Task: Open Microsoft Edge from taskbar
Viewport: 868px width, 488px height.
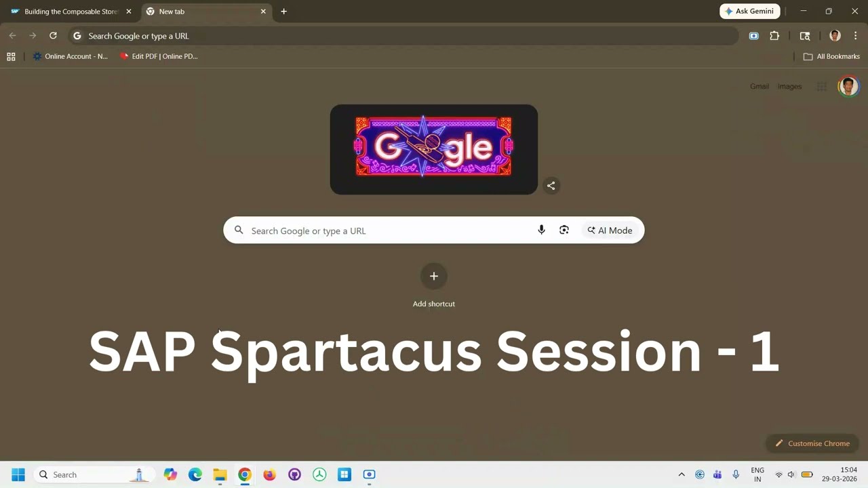Action: tap(195, 474)
